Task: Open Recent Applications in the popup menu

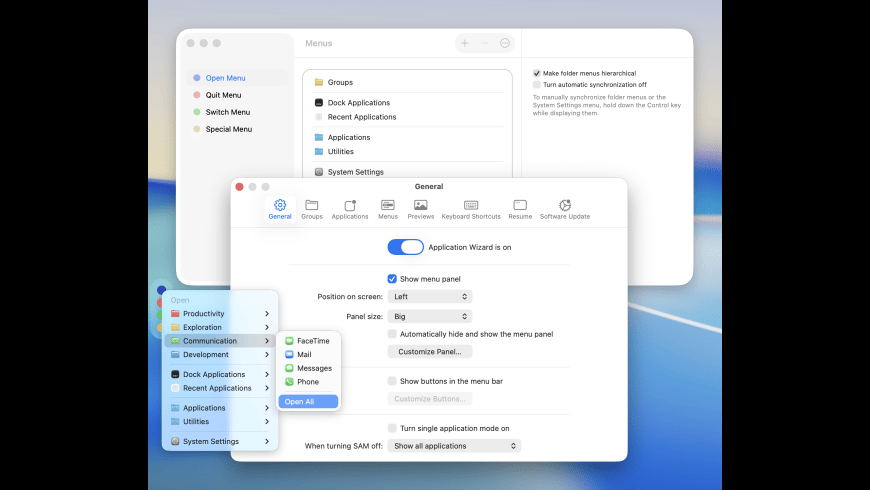Action: tap(220, 388)
